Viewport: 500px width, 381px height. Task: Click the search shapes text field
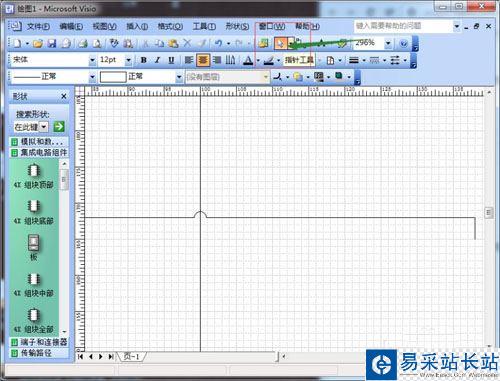click(x=27, y=127)
